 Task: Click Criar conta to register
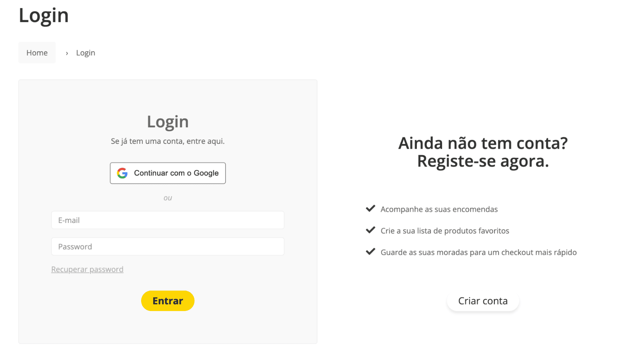coord(483,300)
